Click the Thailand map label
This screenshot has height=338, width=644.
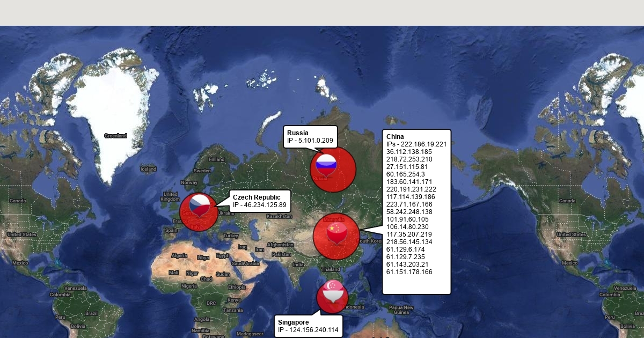coord(331,269)
